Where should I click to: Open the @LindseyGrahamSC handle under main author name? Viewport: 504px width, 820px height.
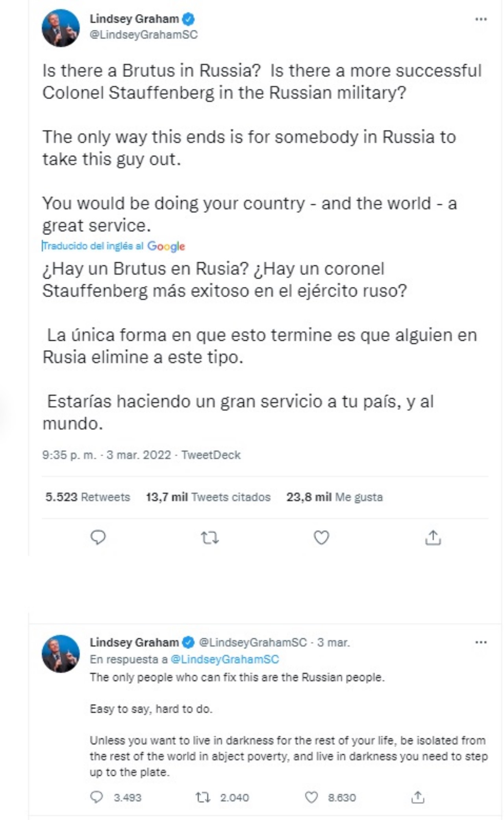tap(144, 35)
